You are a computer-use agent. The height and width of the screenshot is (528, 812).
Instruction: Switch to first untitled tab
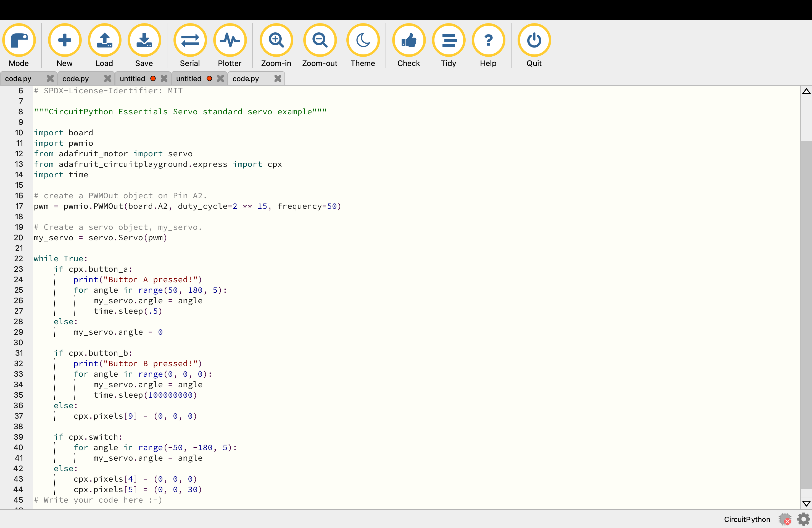(x=133, y=78)
